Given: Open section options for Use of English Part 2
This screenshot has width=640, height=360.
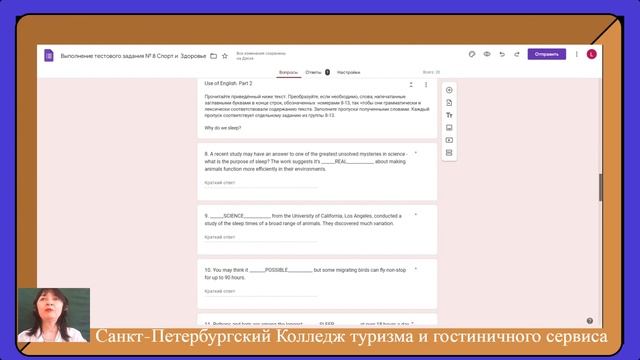Looking at the screenshot, I should tap(426, 84).
